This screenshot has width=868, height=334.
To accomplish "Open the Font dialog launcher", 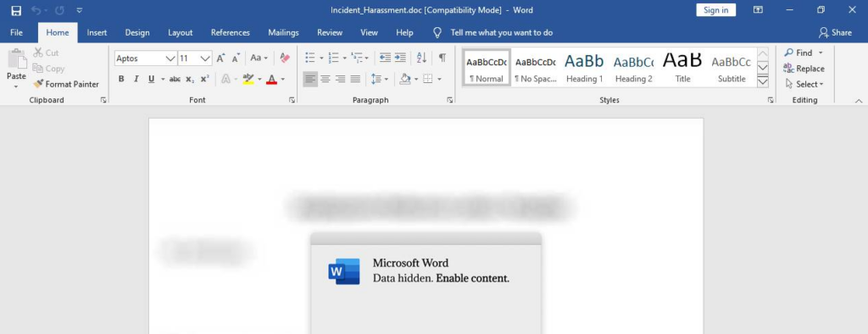I will [x=292, y=100].
